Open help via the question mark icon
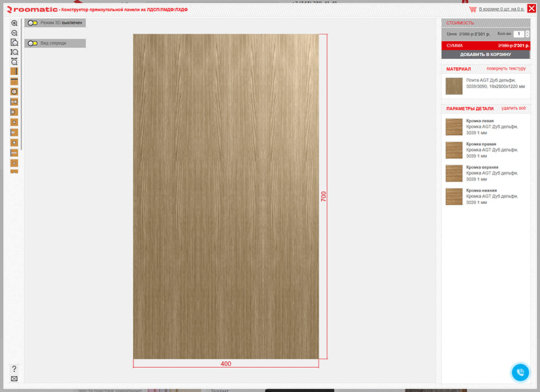 pos(14,368)
